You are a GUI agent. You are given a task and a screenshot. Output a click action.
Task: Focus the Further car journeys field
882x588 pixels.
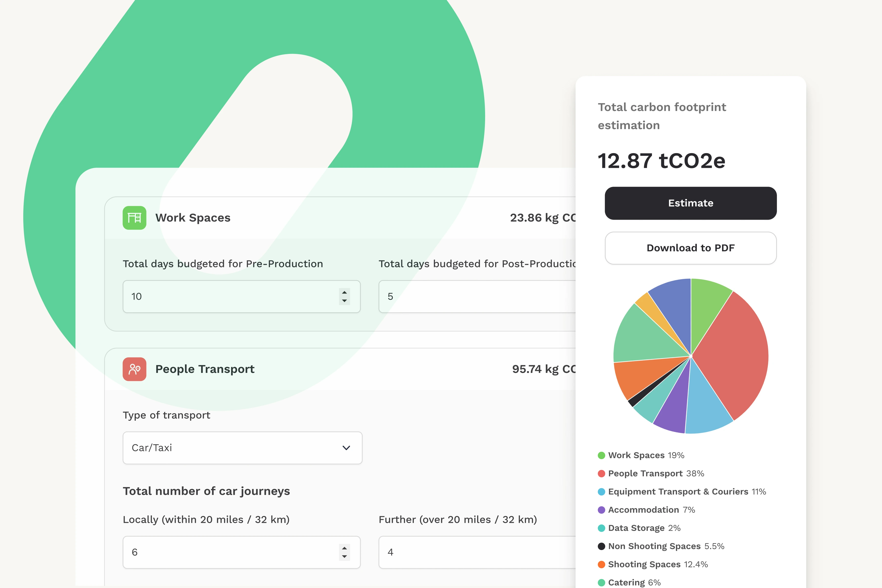476,552
